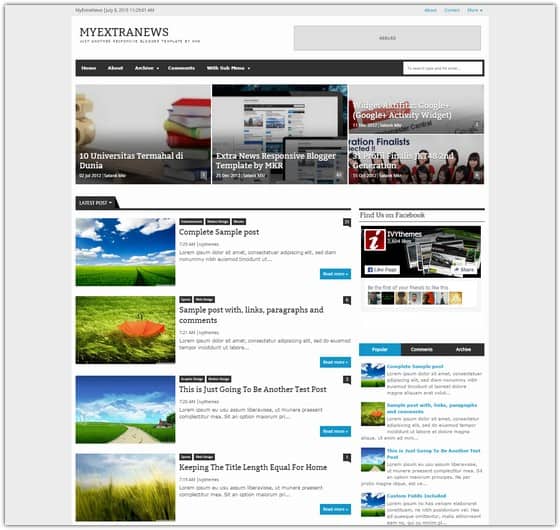Open the Finalists Generation featured post

tap(416, 159)
